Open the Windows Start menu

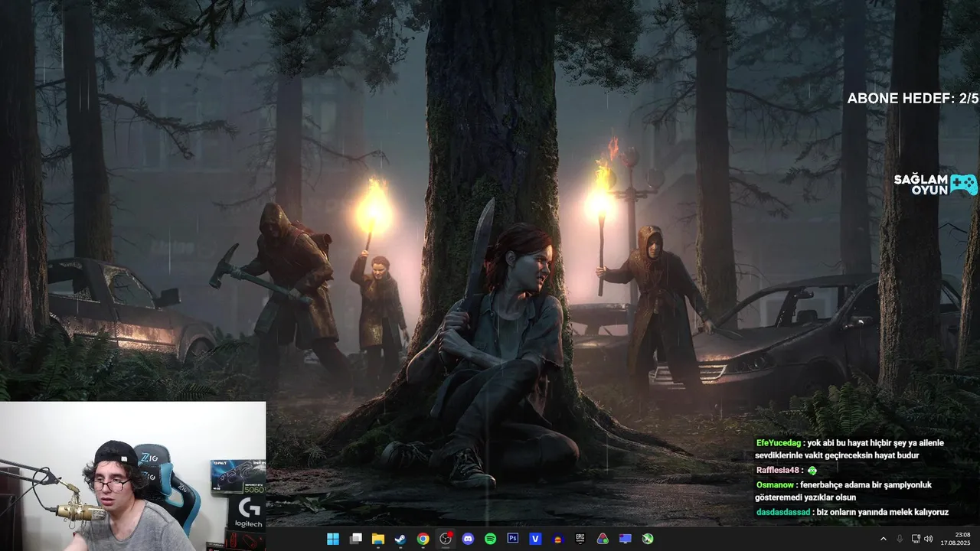pyautogui.click(x=333, y=539)
